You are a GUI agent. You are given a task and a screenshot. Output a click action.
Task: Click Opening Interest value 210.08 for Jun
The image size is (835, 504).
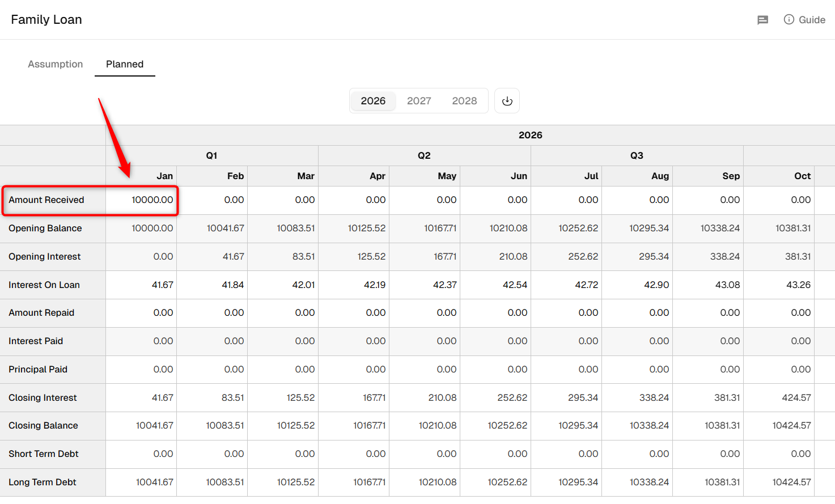pos(514,257)
